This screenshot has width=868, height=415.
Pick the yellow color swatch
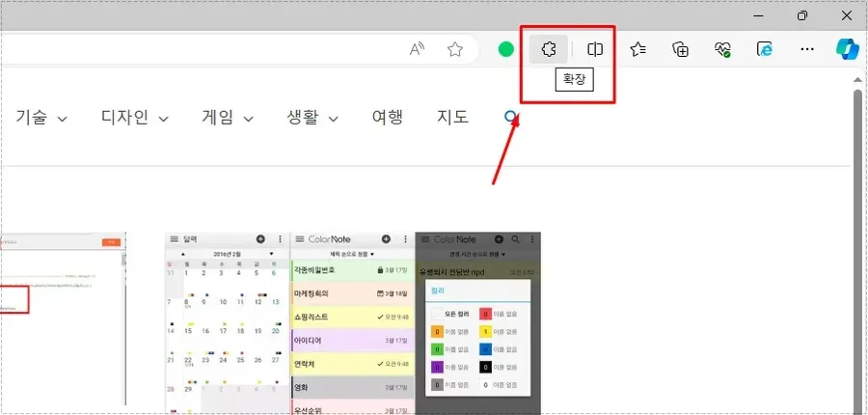pos(485,332)
